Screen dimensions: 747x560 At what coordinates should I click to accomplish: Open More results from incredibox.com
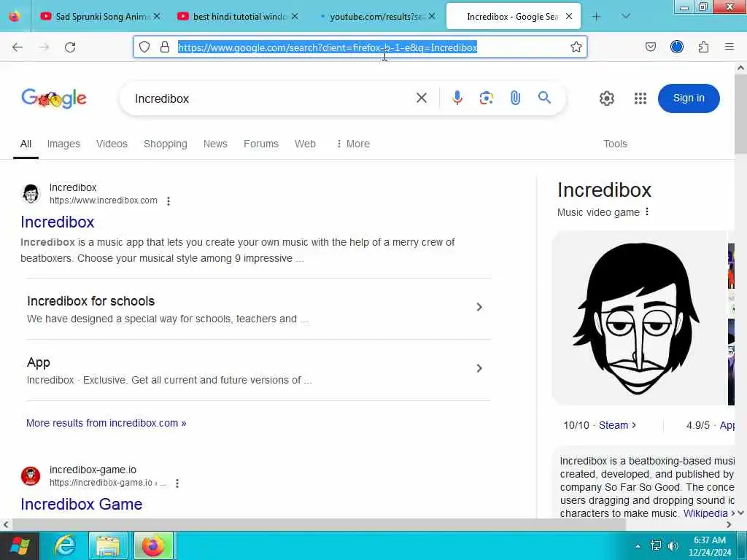(107, 423)
